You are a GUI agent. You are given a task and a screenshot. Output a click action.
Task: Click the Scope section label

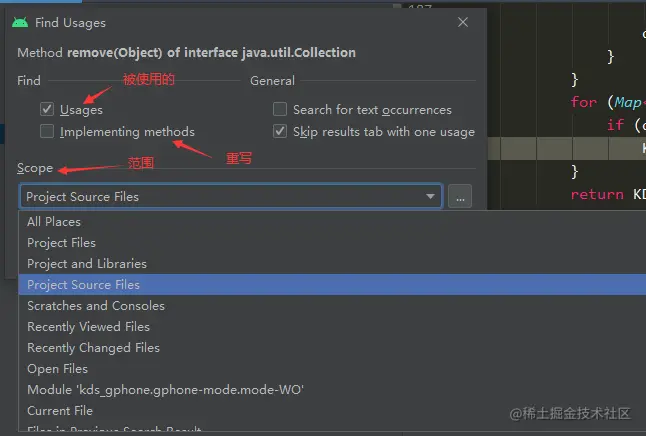tap(35, 168)
